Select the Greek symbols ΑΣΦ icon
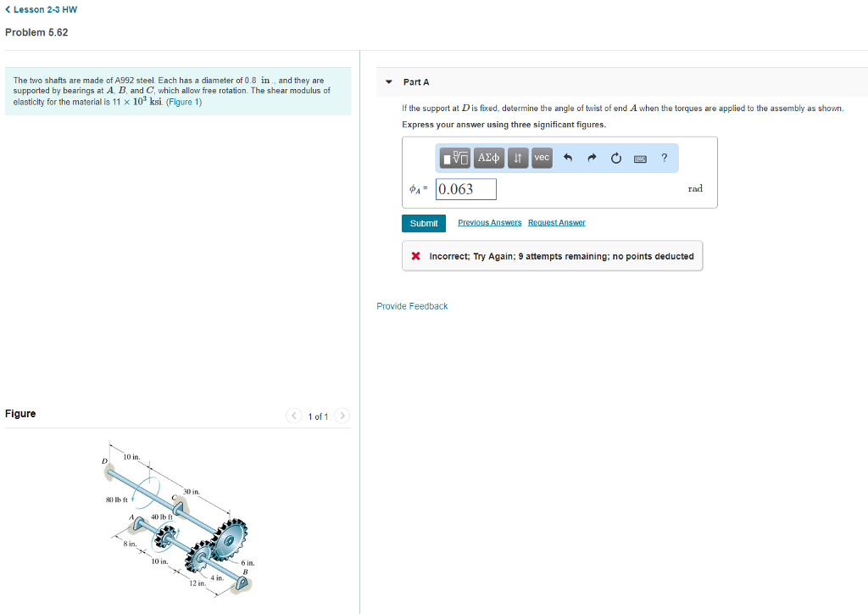 488,158
